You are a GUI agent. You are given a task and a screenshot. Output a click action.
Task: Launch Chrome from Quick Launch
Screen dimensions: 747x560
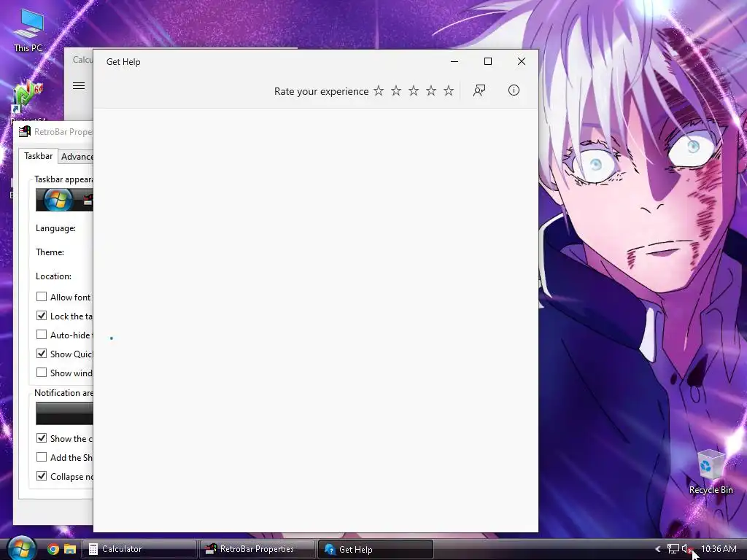pos(53,549)
